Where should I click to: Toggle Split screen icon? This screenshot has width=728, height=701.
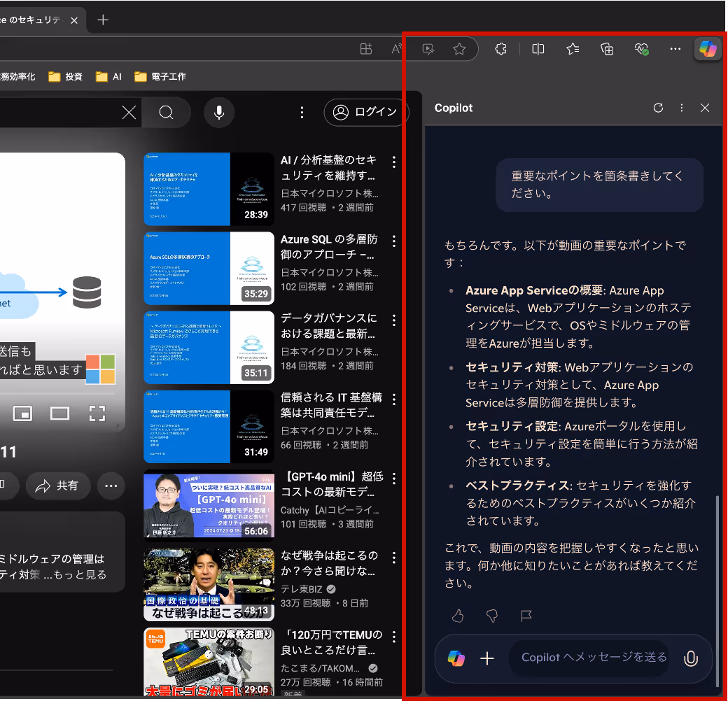point(538,49)
